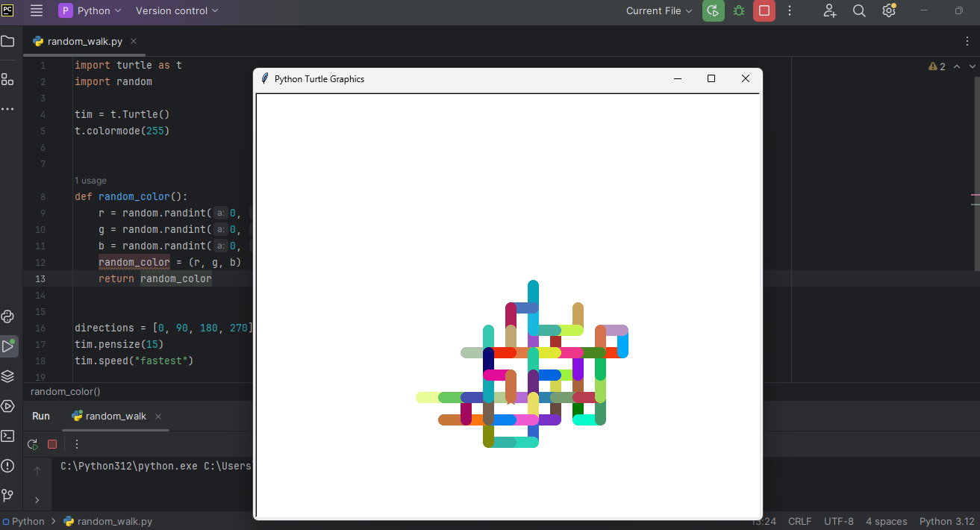This screenshot has height=530, width=980.
Task: Stop the running program using red square button
Action: click(x=764, y=11)
